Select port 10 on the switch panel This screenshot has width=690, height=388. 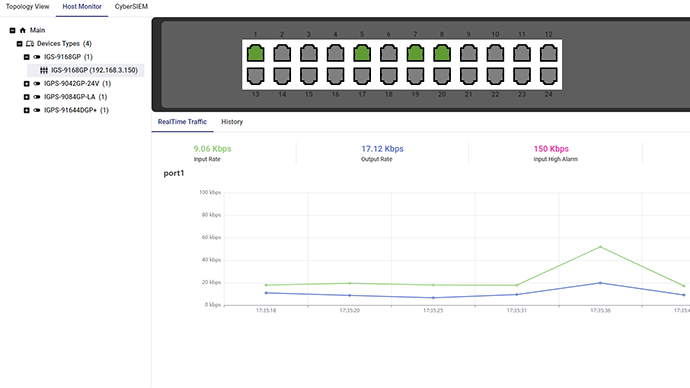point(495,53)
